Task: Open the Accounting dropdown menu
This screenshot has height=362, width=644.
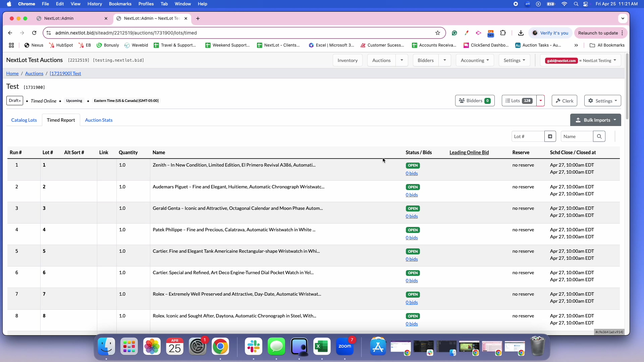Action: tap(475, 60)
